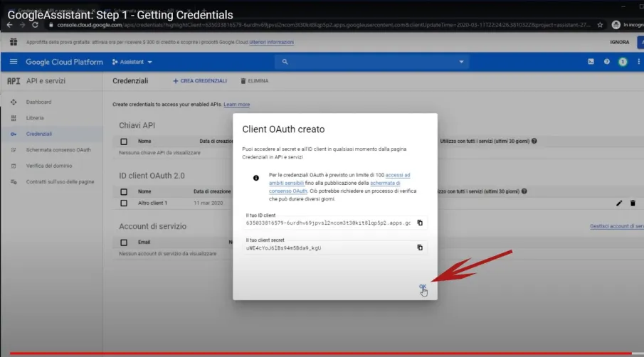This screenshot has height=357, width=644.
Task: Click into the console search field
Action: [371, 62]
